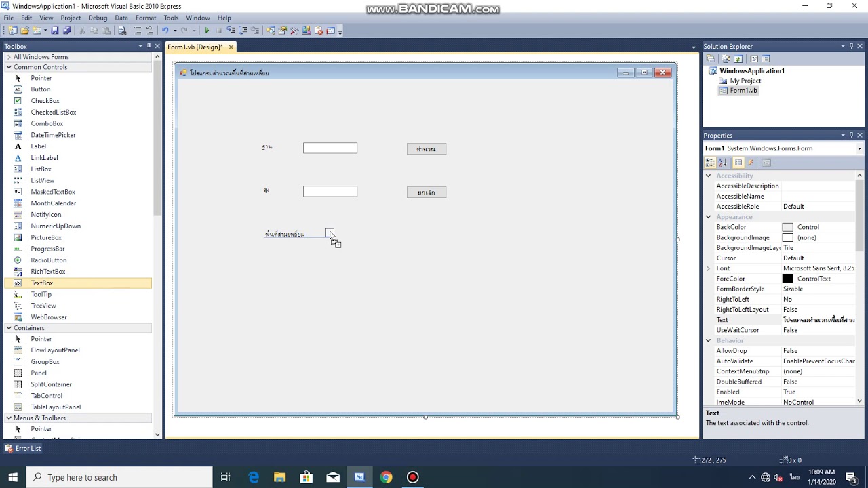
Task: Toggle Auto Hide pin on Properties panel
Action: [x=852, y=135]
